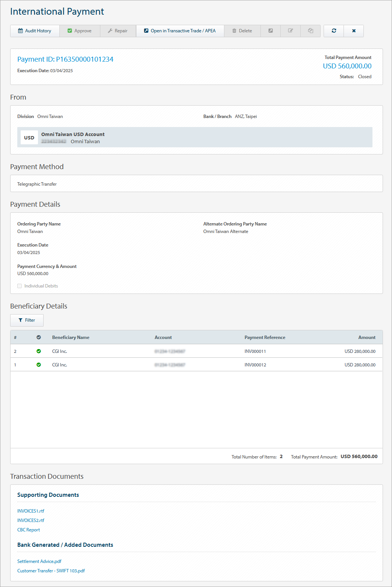Click the trash icon on the Delete button

tap(235, 31)
